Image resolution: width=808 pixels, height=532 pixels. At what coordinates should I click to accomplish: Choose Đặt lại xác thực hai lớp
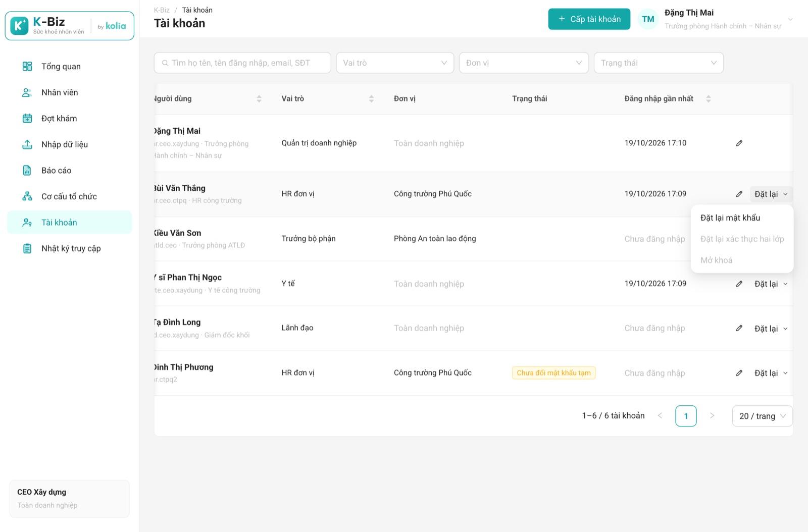(x=742, y=239)
